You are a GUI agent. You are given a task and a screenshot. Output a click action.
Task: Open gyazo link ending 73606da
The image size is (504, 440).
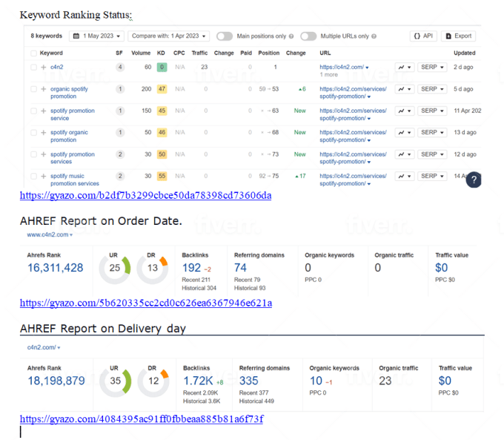pos(145,195)
